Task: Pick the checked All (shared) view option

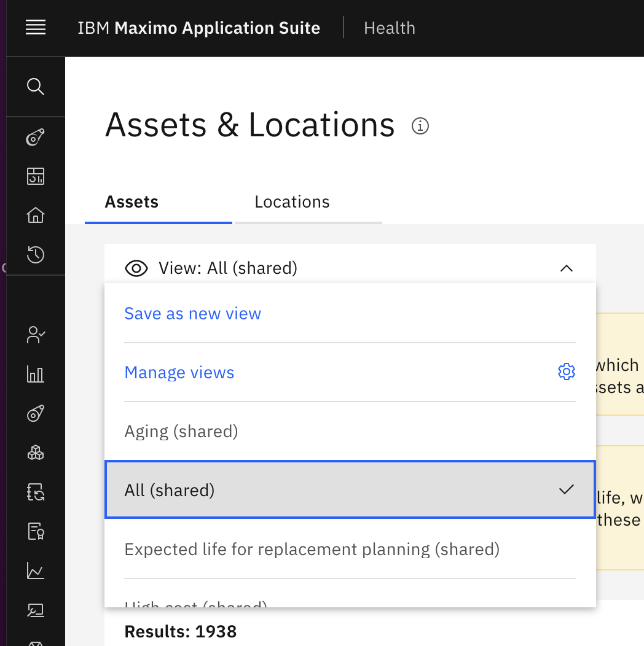Action: (350, 490)
